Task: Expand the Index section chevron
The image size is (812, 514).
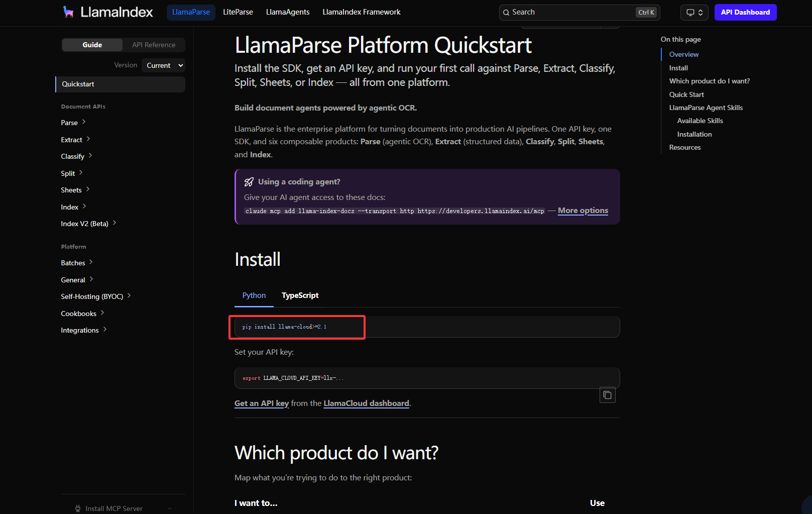Action: (x=84, y=207)
